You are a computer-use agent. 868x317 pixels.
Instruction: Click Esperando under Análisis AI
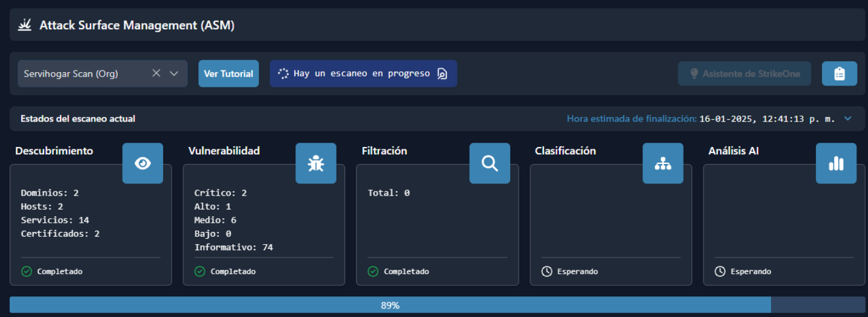click(751, 271)
